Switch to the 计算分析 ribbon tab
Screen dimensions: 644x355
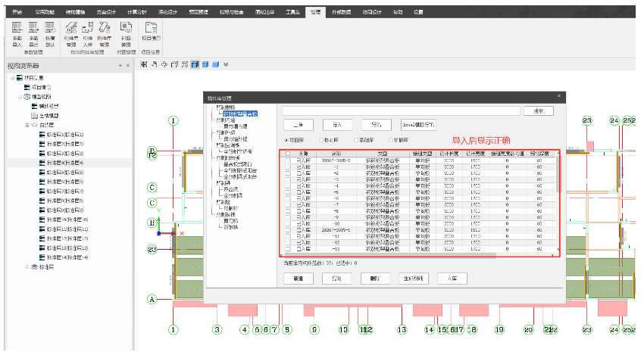pyautogui.click(x=137, y=13)
